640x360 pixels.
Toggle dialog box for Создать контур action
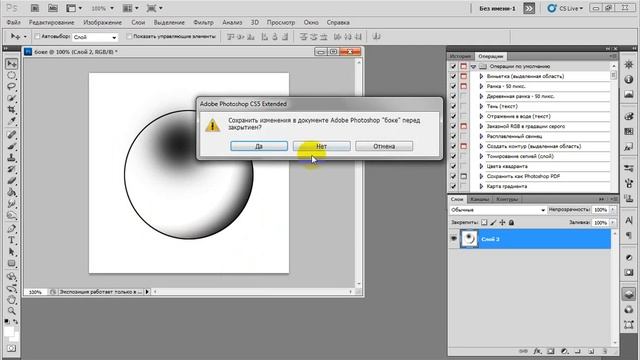pos(464,146)
